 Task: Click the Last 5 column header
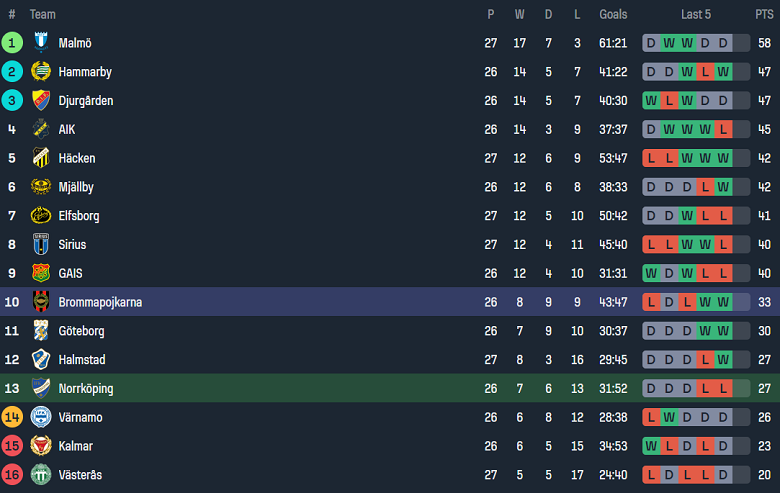pos(696,14)
